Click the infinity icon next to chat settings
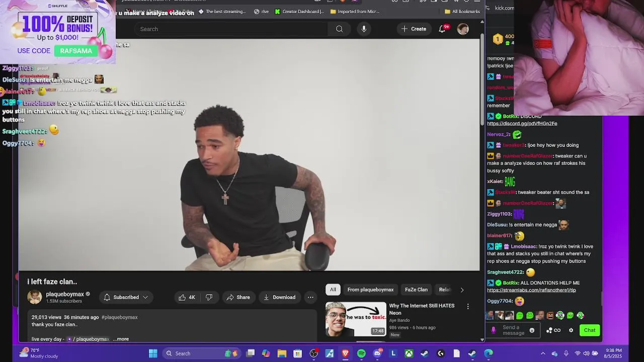The image size is (644, 362). (557, 330)
